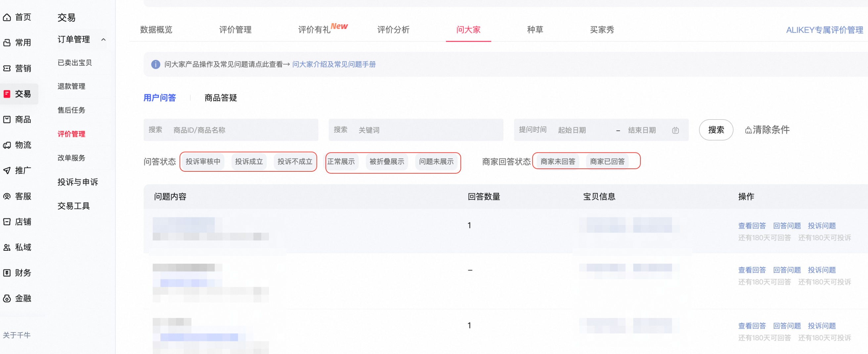Click the 私域 people icon

pyautogui.click(x=7, y=247)
